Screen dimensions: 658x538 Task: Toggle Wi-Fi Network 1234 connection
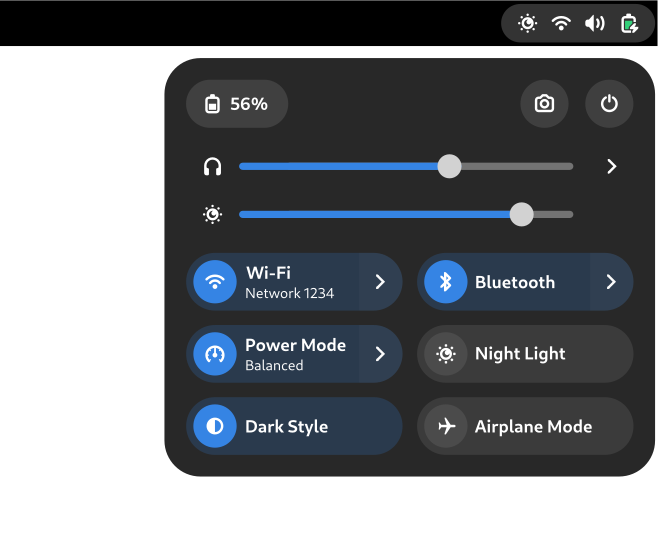(273, 282)
